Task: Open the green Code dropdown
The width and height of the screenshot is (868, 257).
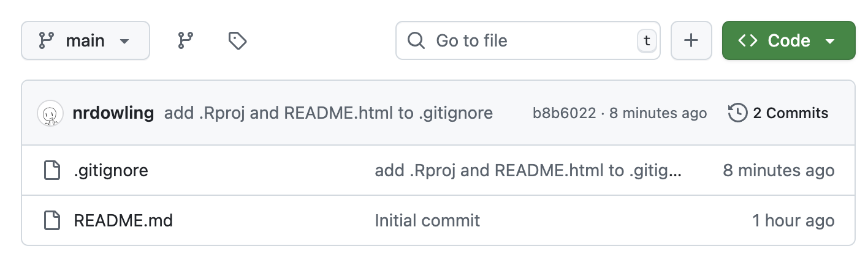Action: point(788,41)
